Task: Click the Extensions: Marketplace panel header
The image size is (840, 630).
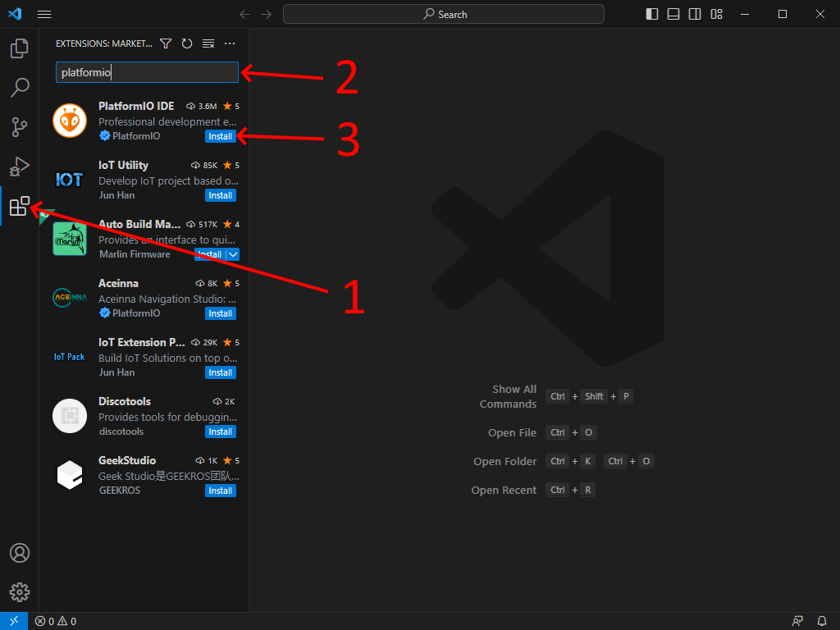Action: [x=104, y=43]
